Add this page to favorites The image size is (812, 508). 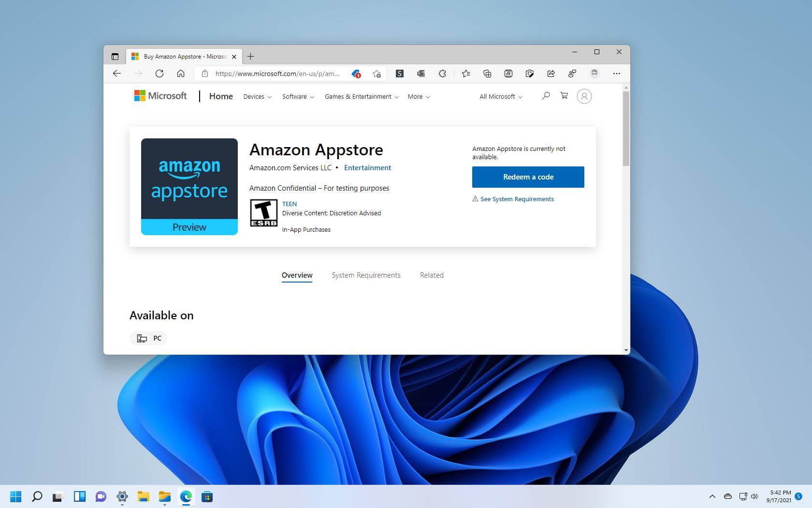pos(377,74)
